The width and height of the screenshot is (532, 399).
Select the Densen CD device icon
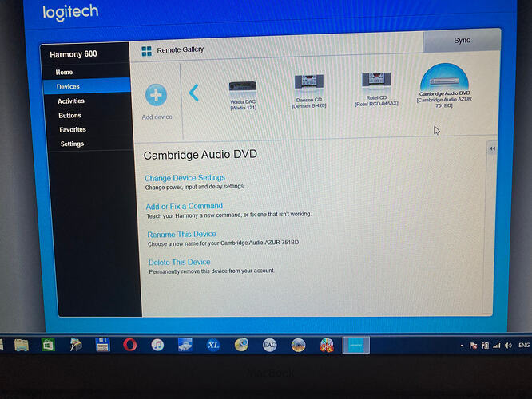pos(309,82)
